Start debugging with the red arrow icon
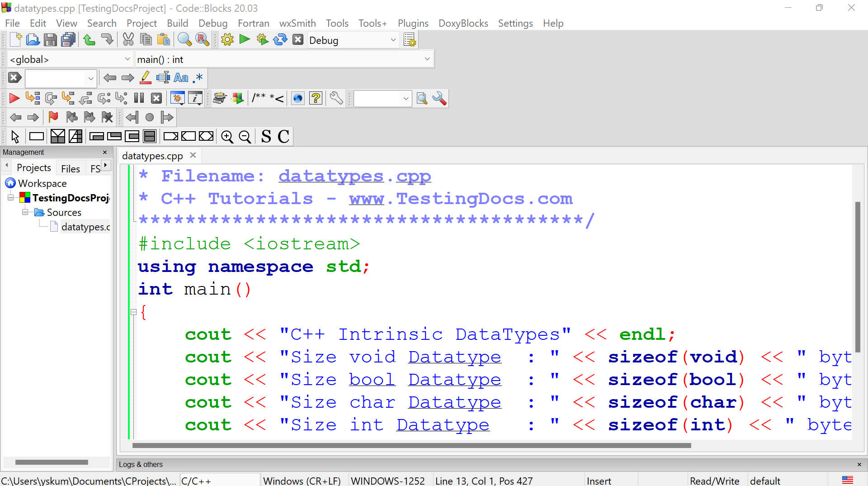The image size is (868, 486). pos(14,98)
